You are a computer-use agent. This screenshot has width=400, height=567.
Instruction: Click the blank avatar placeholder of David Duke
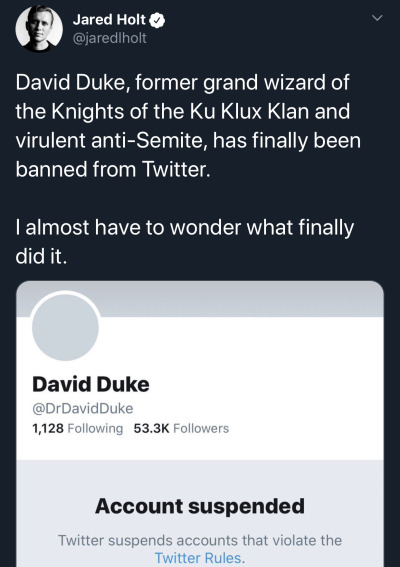point(65,327)
